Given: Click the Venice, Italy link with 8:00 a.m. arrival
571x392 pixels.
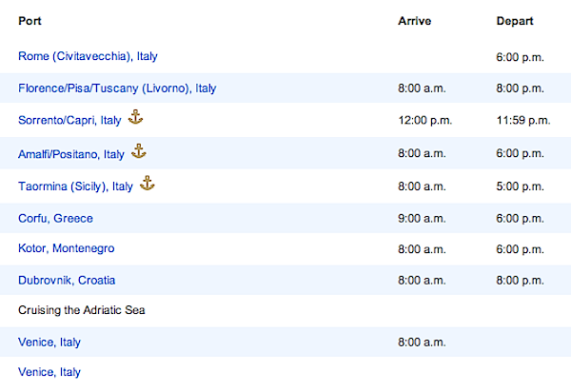Looking at the screenshot, I should [49, 342].
